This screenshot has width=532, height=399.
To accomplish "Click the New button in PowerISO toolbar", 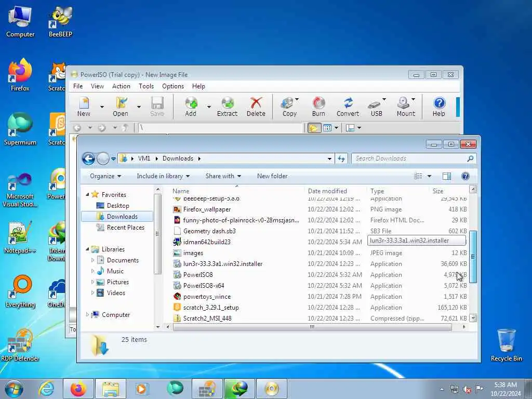I will click(x=84, y=107).
